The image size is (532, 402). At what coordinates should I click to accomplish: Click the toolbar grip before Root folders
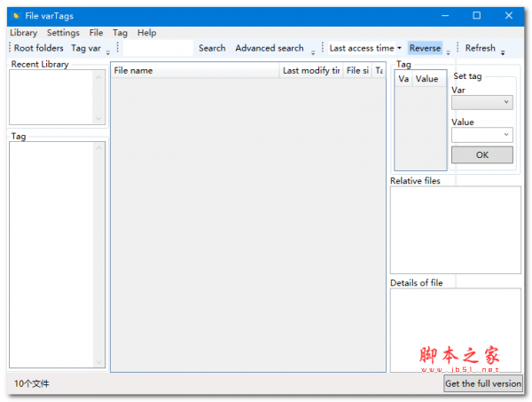[10, 48]
